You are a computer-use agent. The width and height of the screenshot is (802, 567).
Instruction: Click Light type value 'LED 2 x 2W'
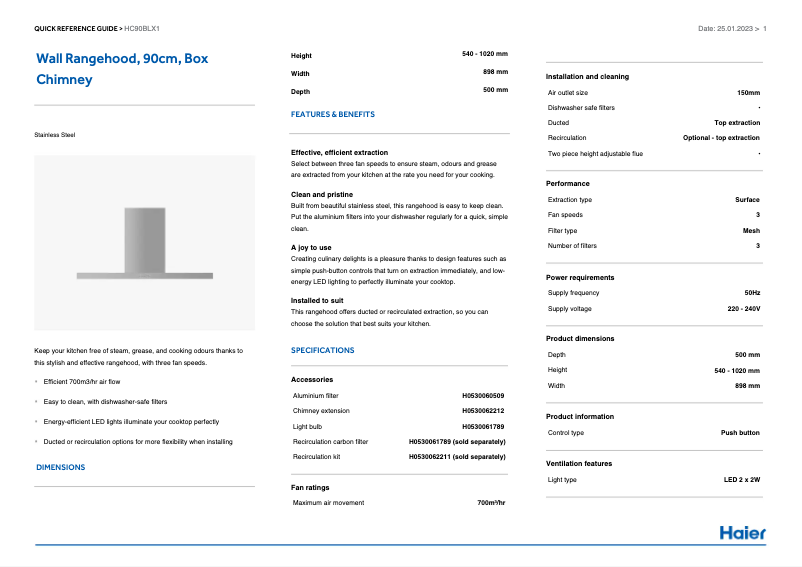click(x=742, y=480)
